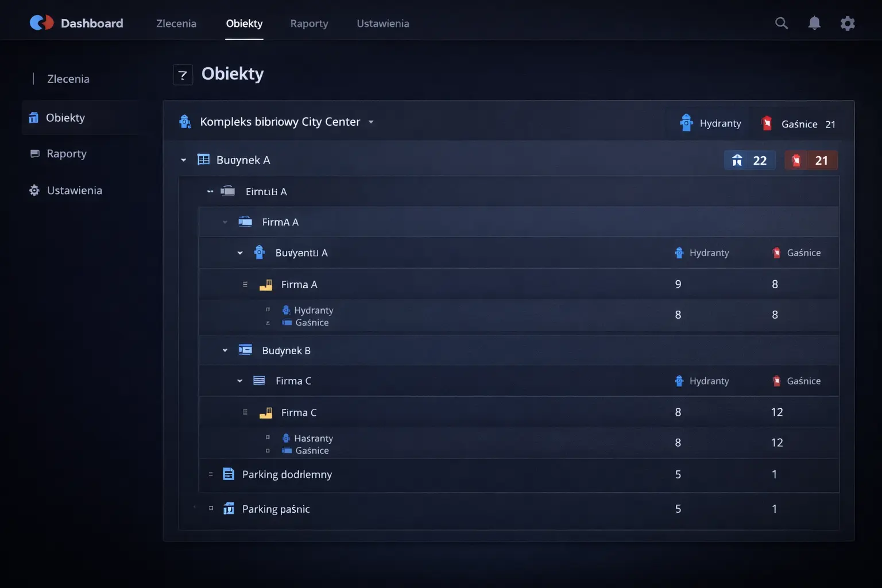Click the blue hydrant count badge 22
Screen dimensions: 882x588
pyautogui.click(x=749, y=161)
